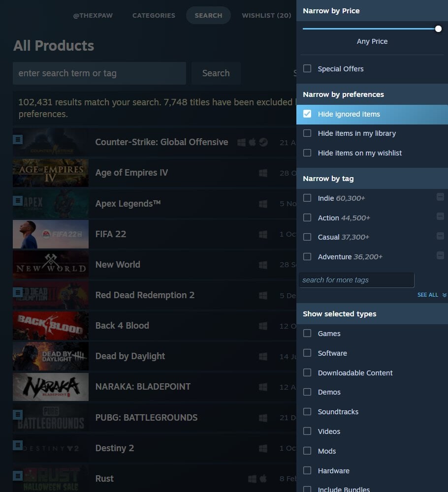448x492 pixels.
Task: Open the Back 4 Blood result
Action: point(122,325)
